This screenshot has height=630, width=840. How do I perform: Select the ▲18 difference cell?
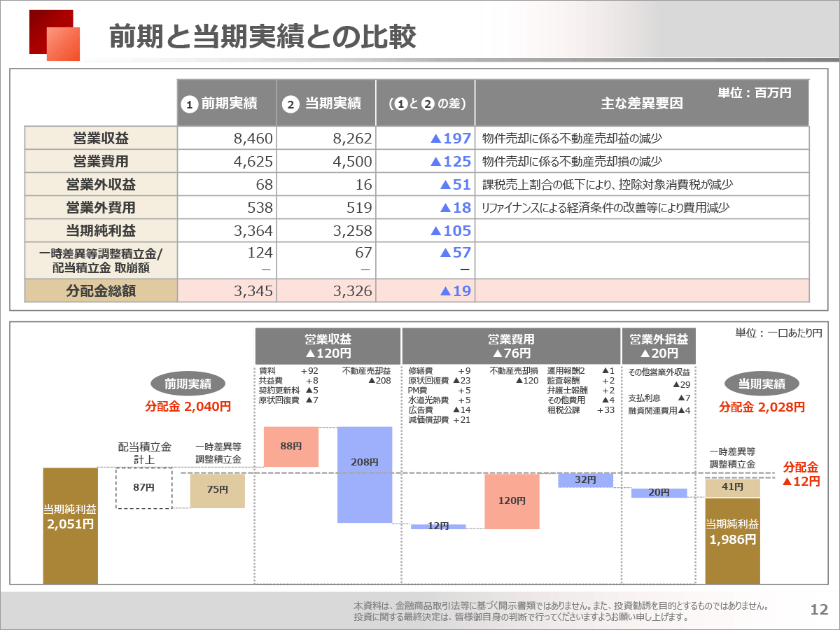coord(426,207)
